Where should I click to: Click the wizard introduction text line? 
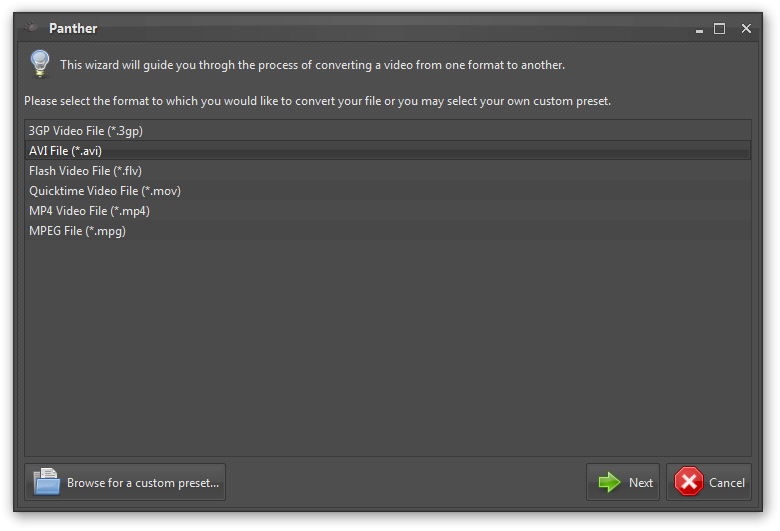pyautogui.click(x=312, y=65)
